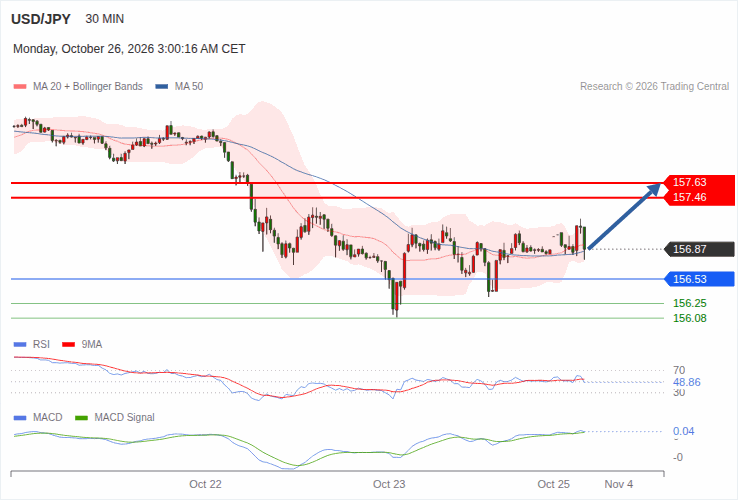The image size is (738, 500).
Task: Click the Nov 4 date axis label
Action: (x=619, y=484)
